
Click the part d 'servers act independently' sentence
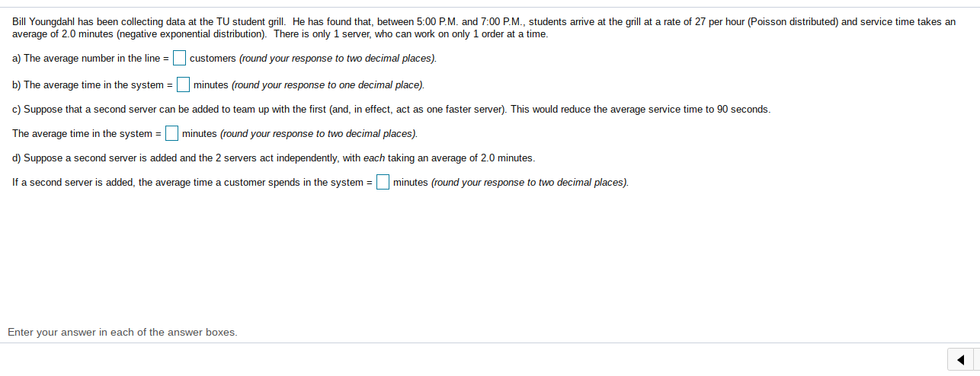point(274,158)
